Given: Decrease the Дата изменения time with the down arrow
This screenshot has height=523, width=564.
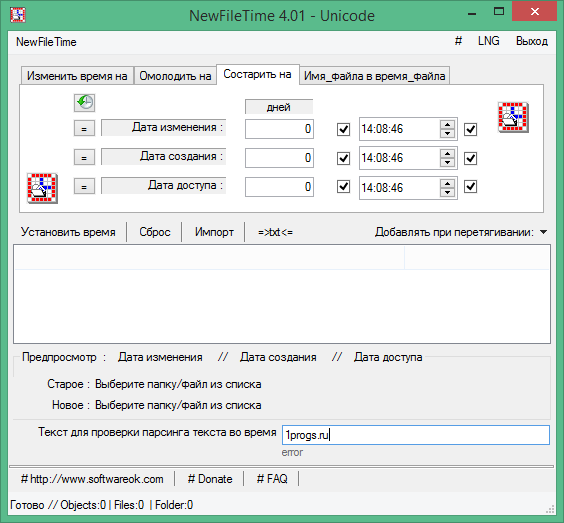Looking at the screenshot, I should (x=447, y=133).
